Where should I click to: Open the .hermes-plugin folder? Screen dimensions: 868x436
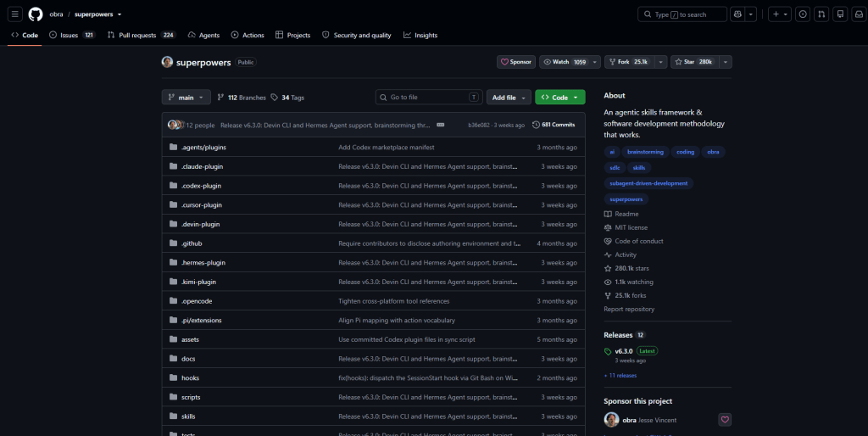(x=203, y=263)
